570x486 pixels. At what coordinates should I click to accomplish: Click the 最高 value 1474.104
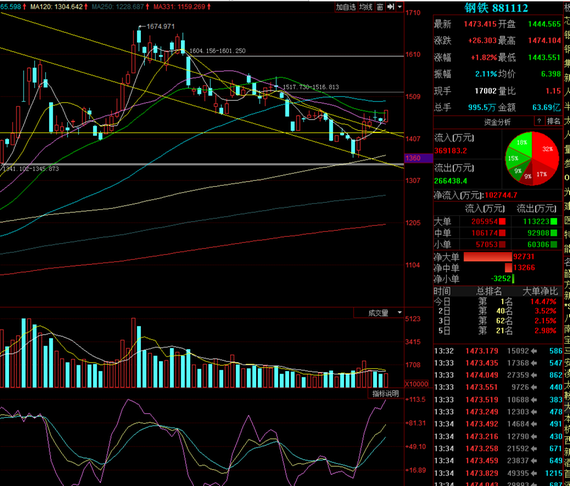(x=545, y=40)
